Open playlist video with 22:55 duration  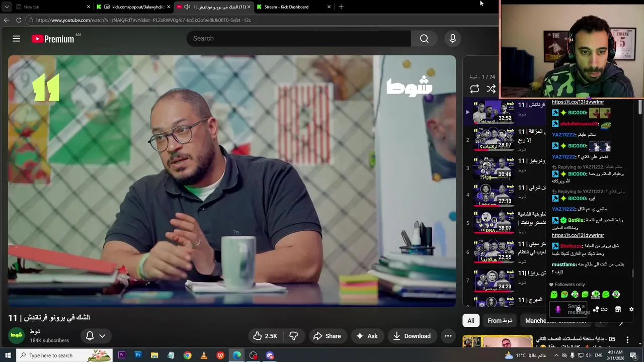point(493,251)
